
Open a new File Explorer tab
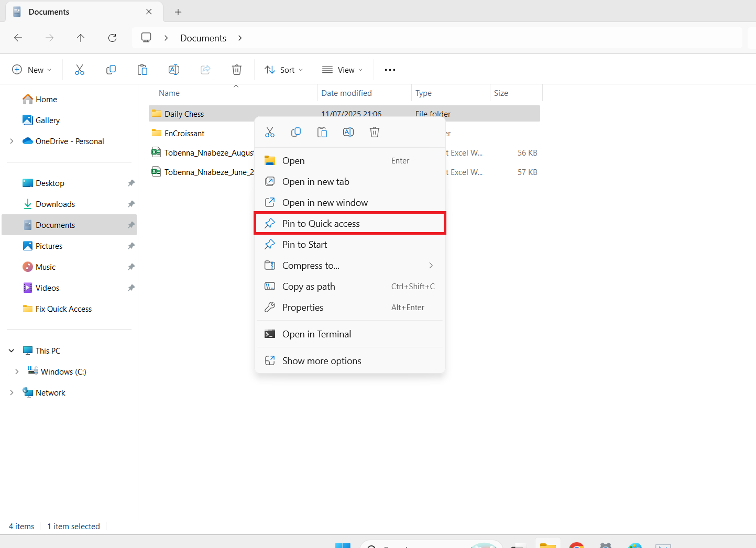[x=178, y=12]
